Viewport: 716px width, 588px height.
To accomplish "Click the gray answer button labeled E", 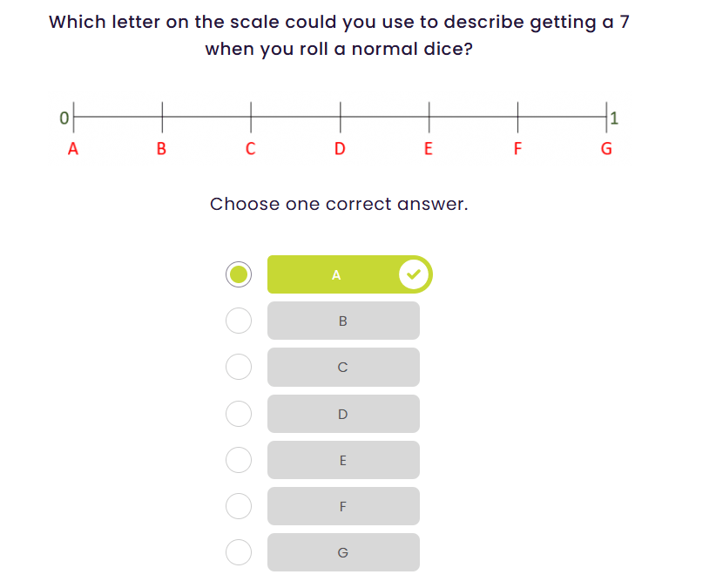I will point(343,460).
